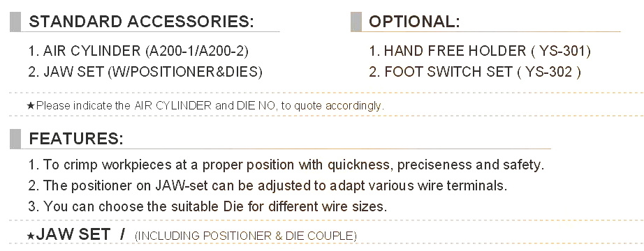Click the gray marker beside STANDARD ACCESSORIES
The height and width of the screenshot is (251, 644).
[x=15, y=22]
